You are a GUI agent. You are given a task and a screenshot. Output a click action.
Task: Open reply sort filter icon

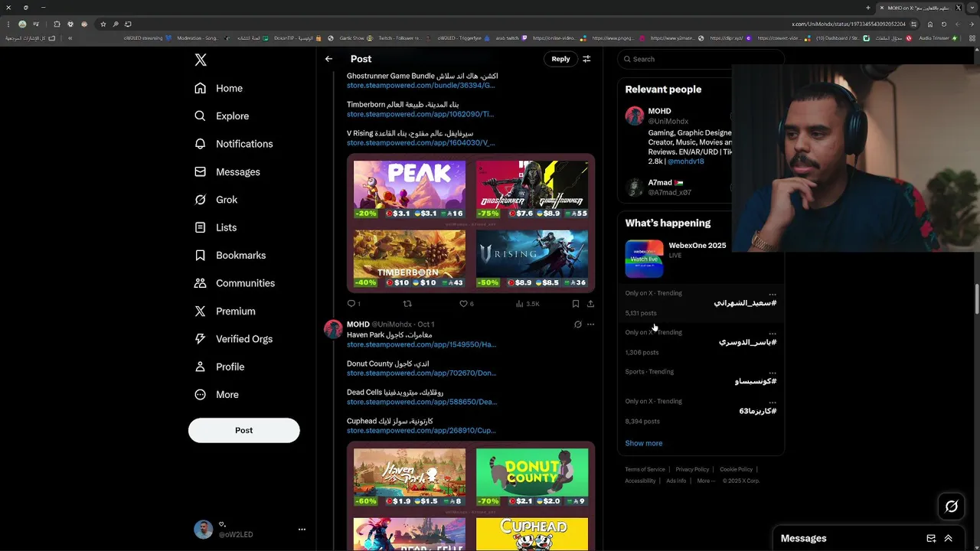(x=586, y=59)
